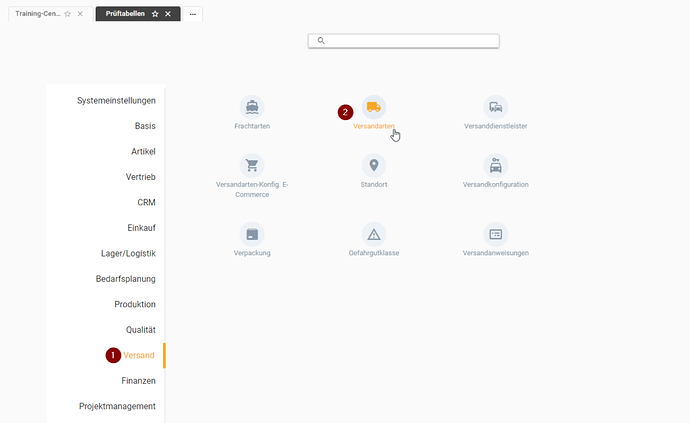Click the Gefahrgutklasse label
The image size is (690, 423).
[x=374, y=253]
